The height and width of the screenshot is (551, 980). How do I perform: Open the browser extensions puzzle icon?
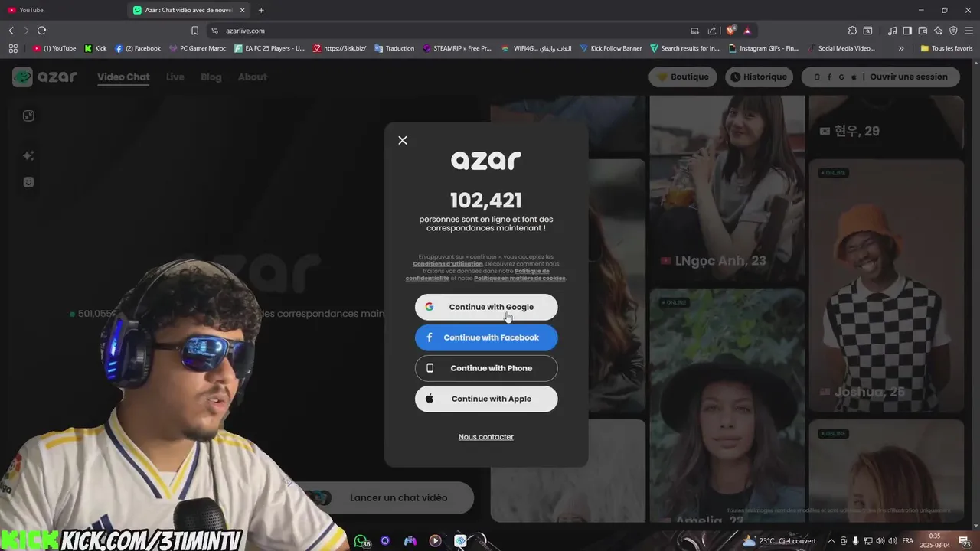click(x=852, y=31)
